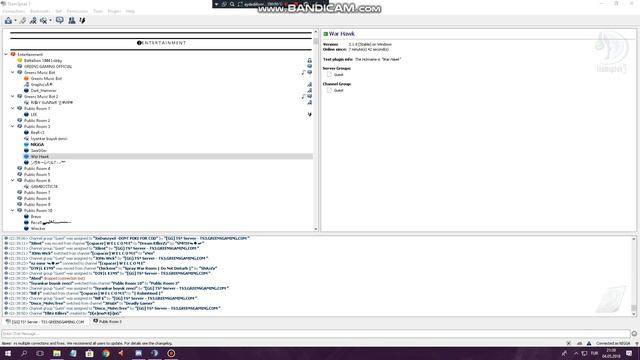The height and width of the screenshot is (360, 640).
Task: Click the Guest entry under Channel Group
Action: pos(339,90)
